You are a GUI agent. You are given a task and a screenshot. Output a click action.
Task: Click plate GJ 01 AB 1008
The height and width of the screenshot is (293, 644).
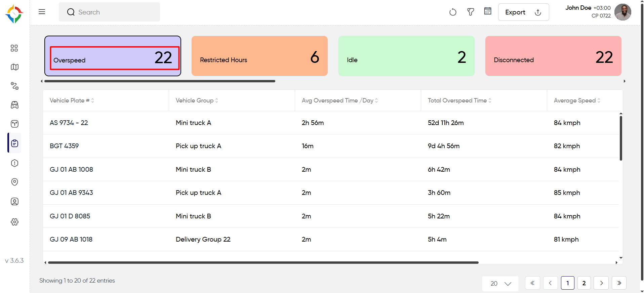[x=71, y=169]
